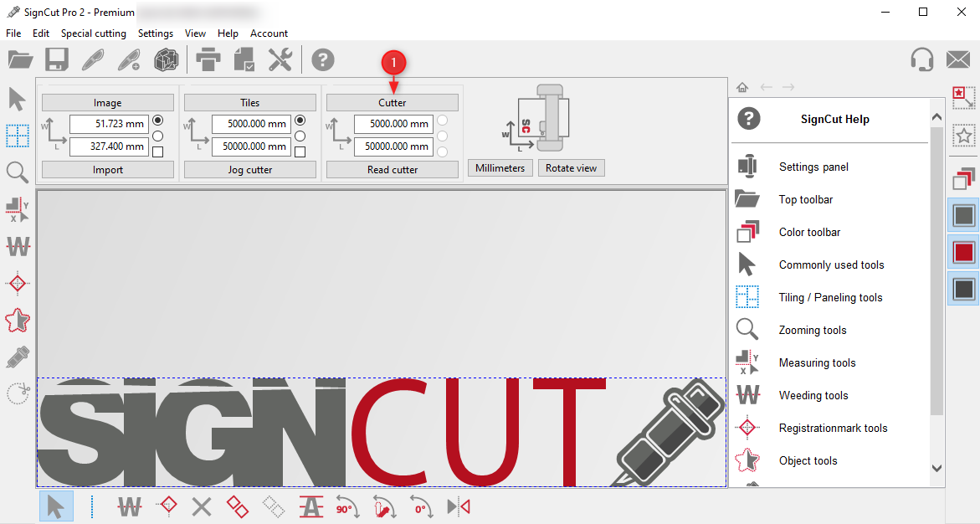Click the dotted star icon on right strip
980x524 pixels.
[964, 135]
